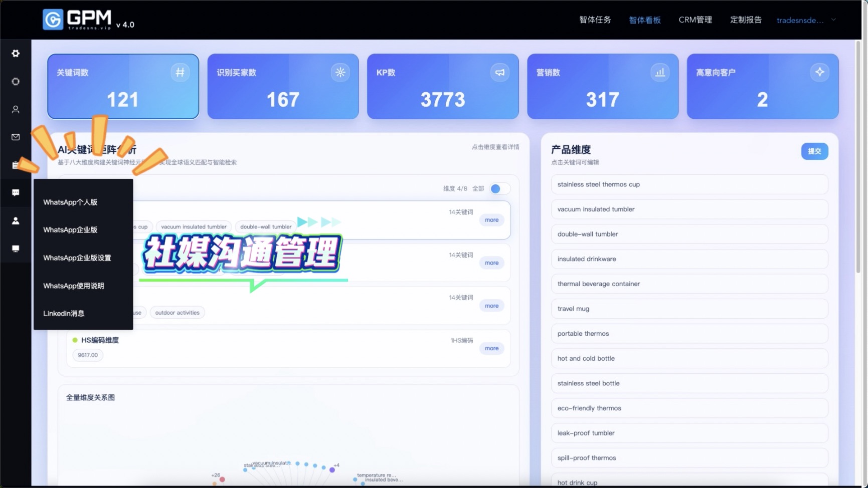Expand HS编码维度 with its more button
This screenshot has height=488, width=868.
point(491,348)
